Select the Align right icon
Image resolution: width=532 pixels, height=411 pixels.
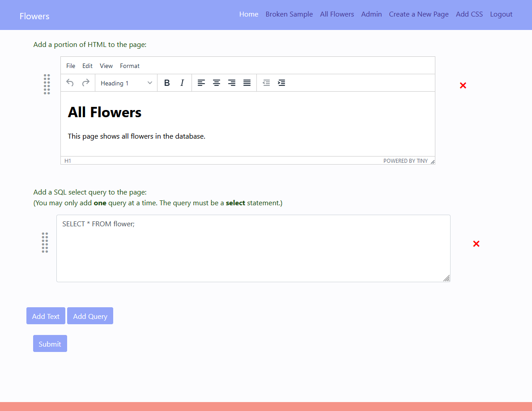click(231, 83)
